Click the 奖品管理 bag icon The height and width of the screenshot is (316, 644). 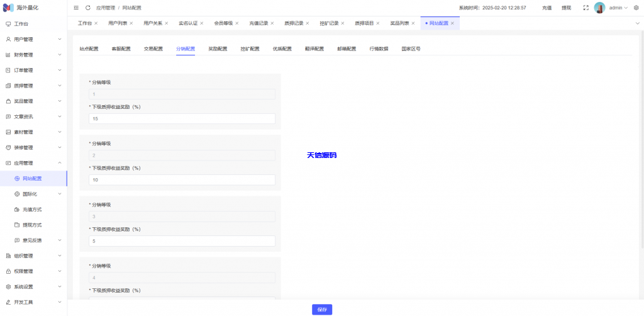click(x=8, y=101)
